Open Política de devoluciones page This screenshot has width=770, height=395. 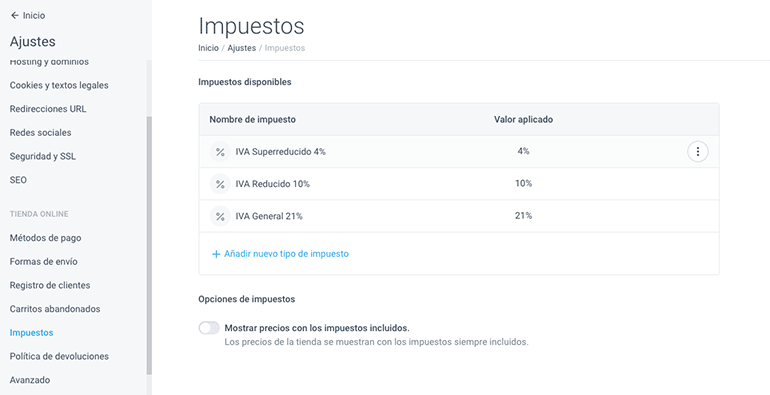pyautogui.click(x=59, y=356)
